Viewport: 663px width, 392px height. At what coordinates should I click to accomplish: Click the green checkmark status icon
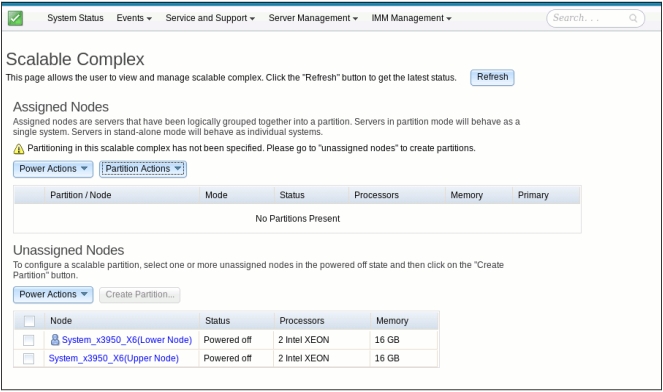(15, 18)
